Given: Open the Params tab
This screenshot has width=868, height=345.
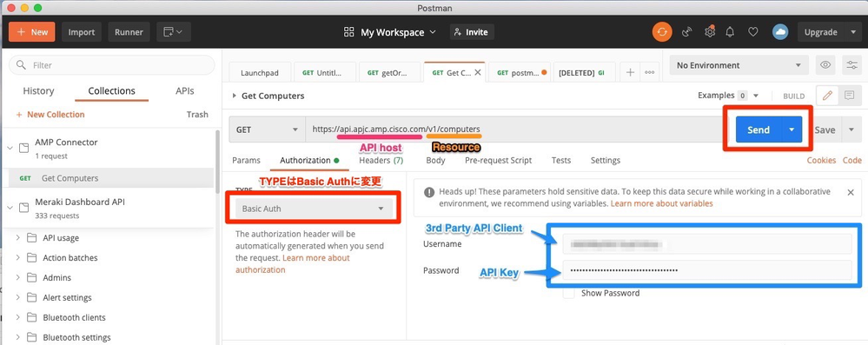Looking at the screenshot, I should pyautogui.click(x=246, y=160).
